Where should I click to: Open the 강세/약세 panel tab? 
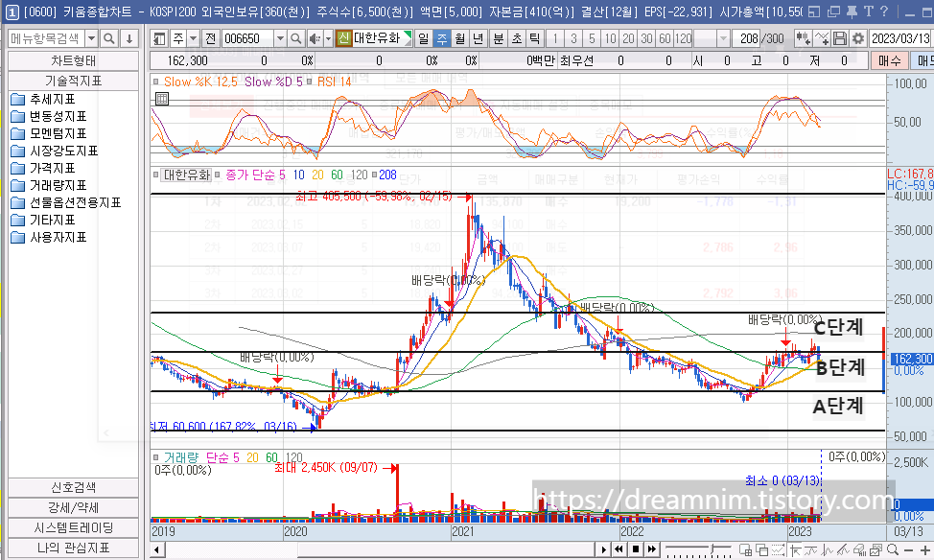(73, 507)
